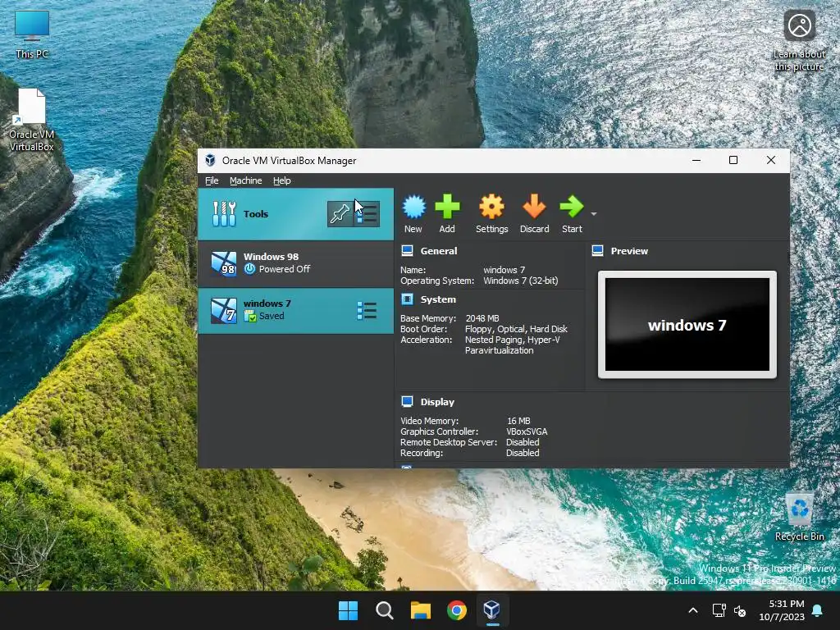Image resolution: width=840 pixels, height=630 pixels.
Task: Open the Oracle VM VirtualBox desktop shortcut
Action: (32, 120)
